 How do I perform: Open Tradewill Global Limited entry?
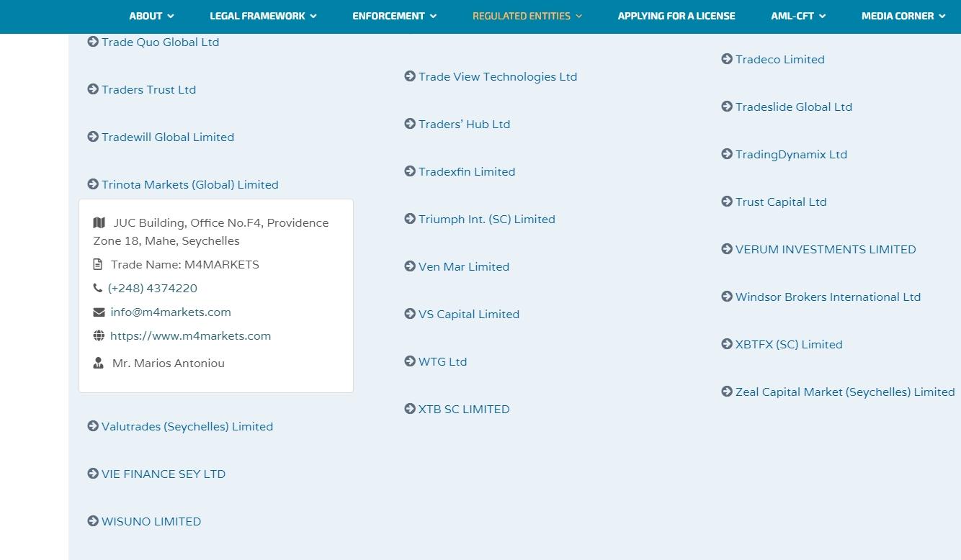168,137
